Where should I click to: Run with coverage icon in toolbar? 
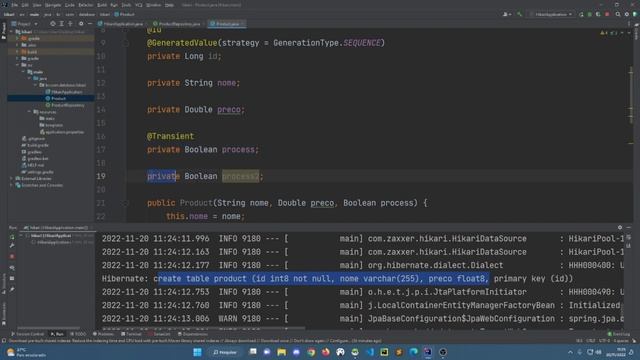tap(598, 14)
